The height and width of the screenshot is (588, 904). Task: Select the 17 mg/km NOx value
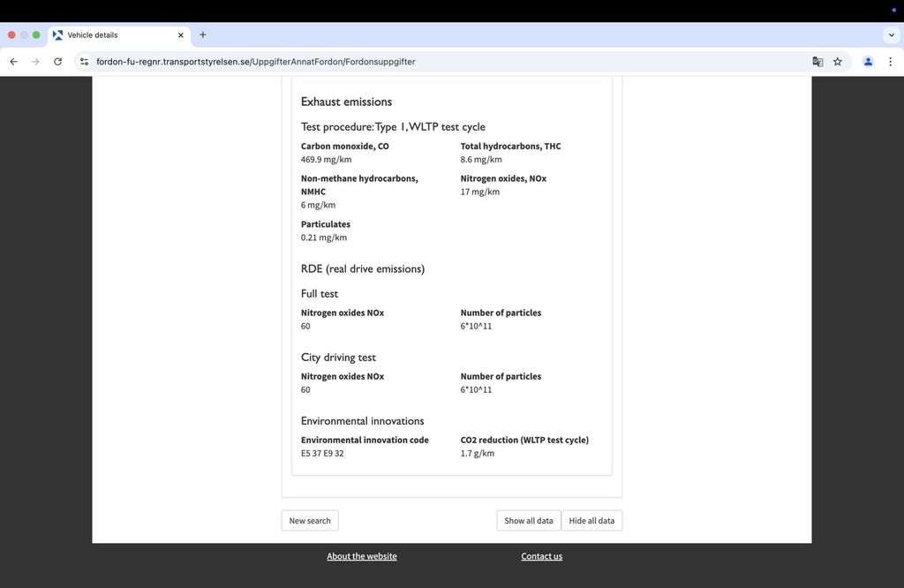pos(479,192)
